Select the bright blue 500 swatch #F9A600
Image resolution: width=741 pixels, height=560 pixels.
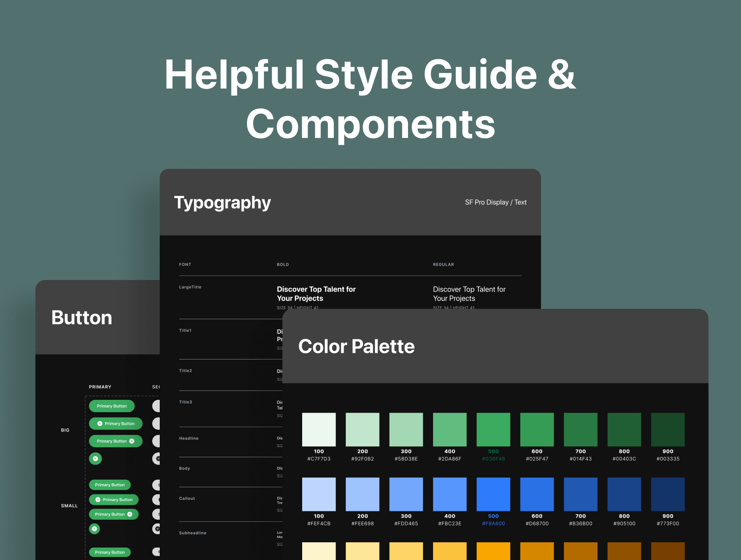click(494, 494)
